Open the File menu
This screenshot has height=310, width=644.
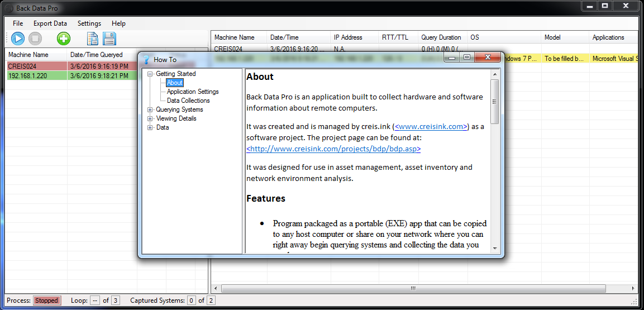tap(18, 23)
